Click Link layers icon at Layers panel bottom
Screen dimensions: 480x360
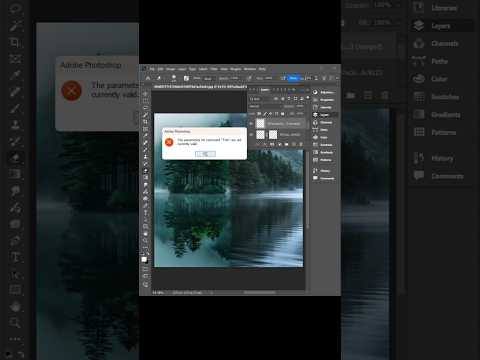pos(259,144)
